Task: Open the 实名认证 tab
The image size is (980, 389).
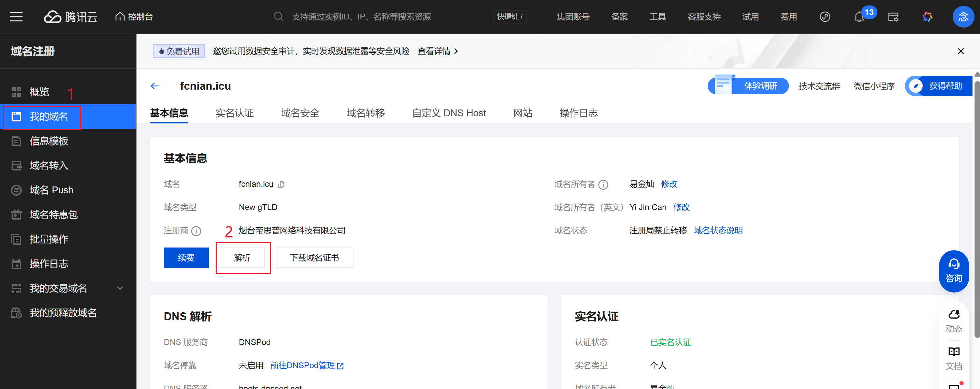Action: (x=234, y=113)
